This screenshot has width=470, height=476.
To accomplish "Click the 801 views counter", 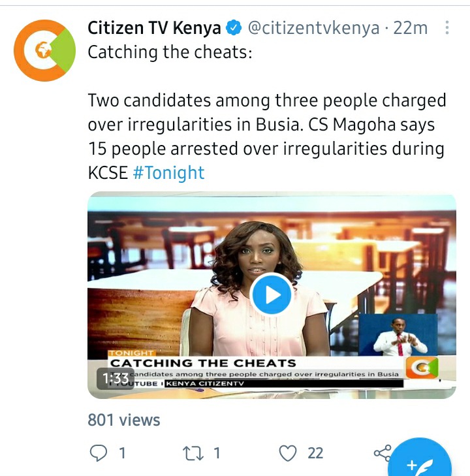I will point(124,420).
